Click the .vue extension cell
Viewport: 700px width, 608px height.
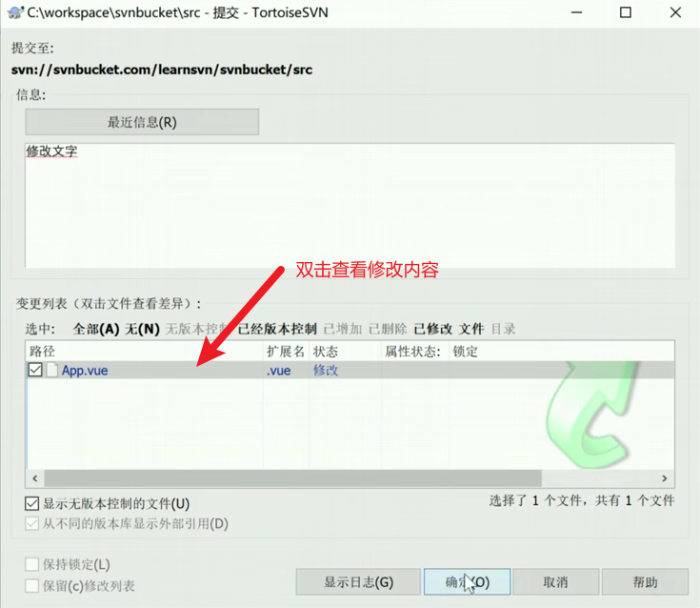(x=278, y=371)
